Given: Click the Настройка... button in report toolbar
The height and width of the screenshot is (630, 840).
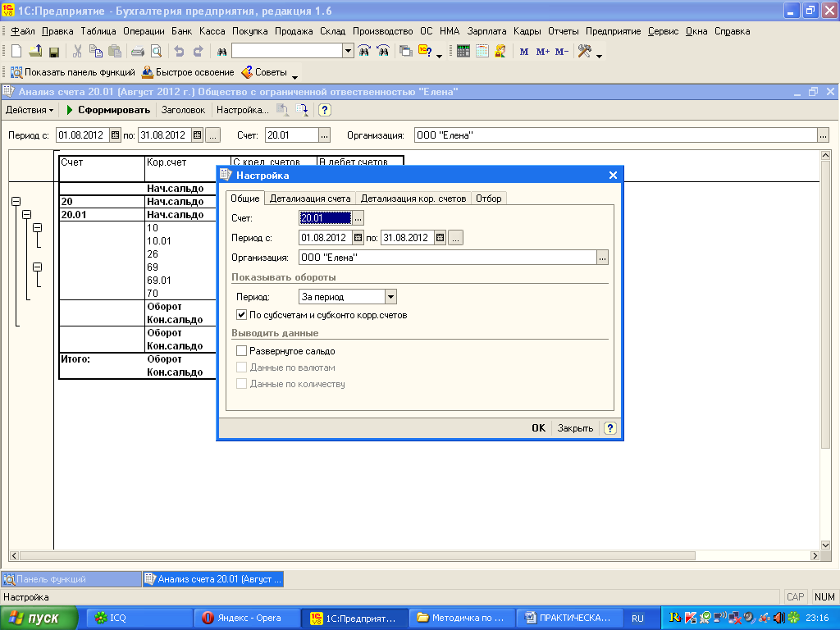Looking at the screenshot, I should click(x=242, y=110).
